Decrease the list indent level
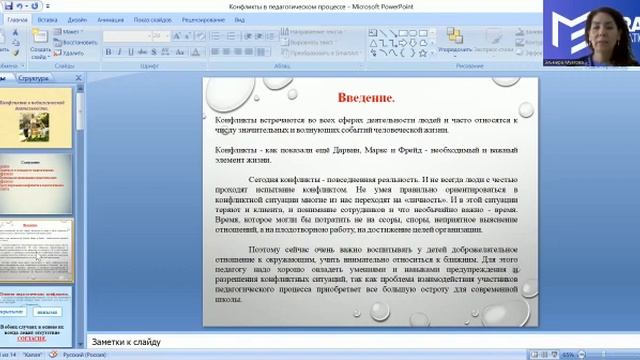Viewport: 640px width, 360px height. coord(248,36)
